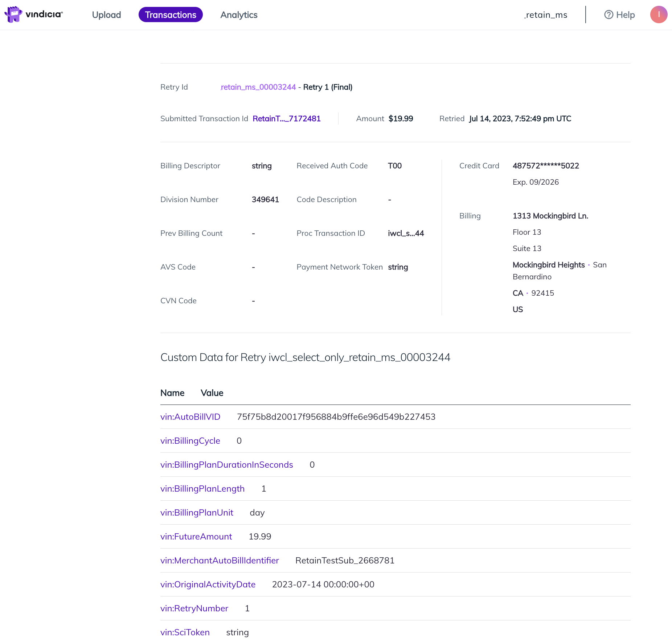Image resolution: width=672 pixels, height=640 pixels.
Task: Open retry ID retain_ms_00003244 link
Action: [x=258, y=87]
